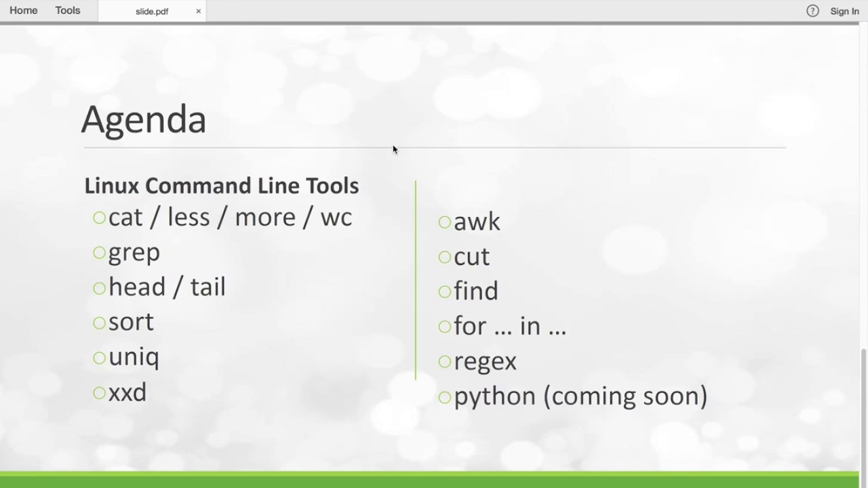The width and height of the screenshot is (868, 488).
Task: Open the Help question mark icon
Action: point(812,11)
